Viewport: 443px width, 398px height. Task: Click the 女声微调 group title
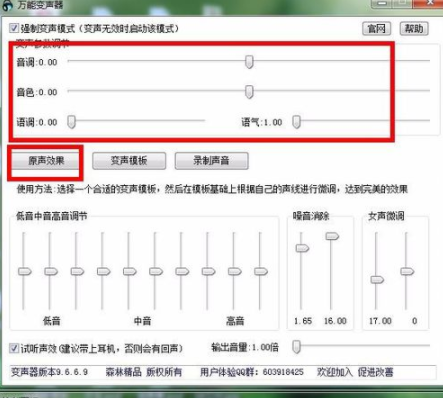[x=386, y=216]
